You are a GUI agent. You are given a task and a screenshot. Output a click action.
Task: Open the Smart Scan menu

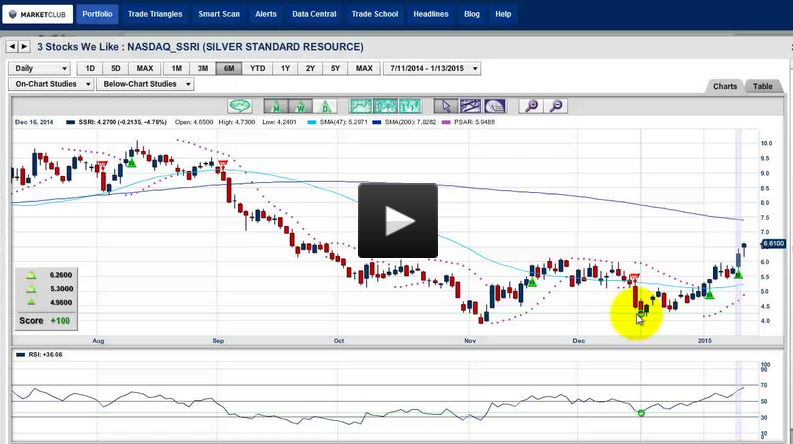[219, 14]
